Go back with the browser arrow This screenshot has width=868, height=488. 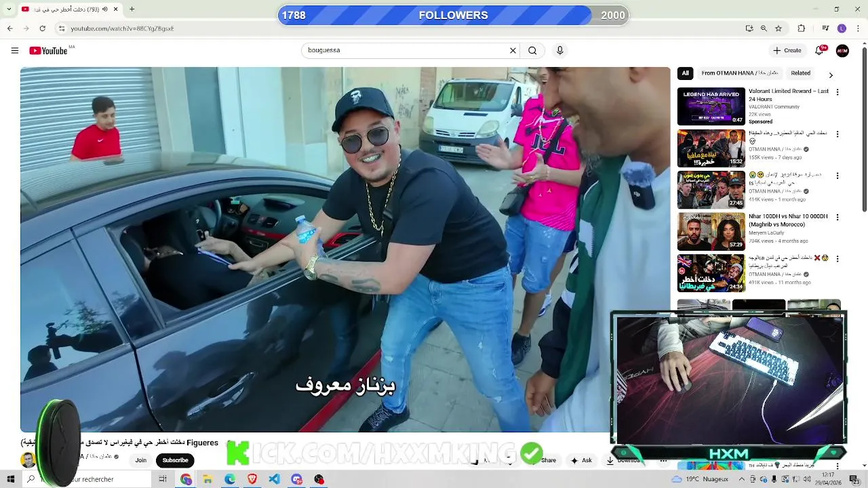[9, 28]
